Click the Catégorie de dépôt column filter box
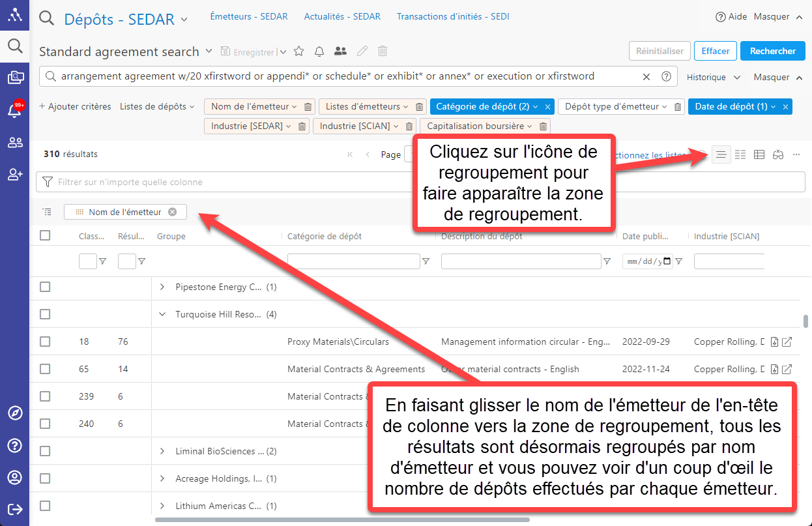Screen dimensions: 812x526 click(354, 261)
